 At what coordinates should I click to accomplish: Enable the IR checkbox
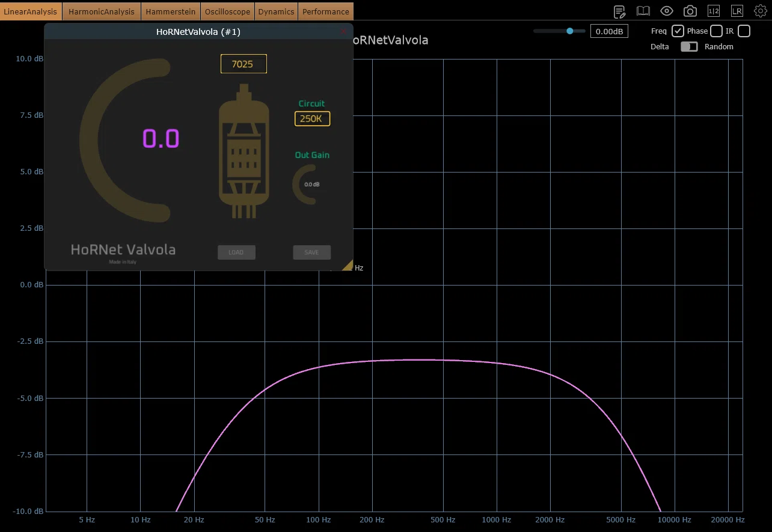coord(744,31)
